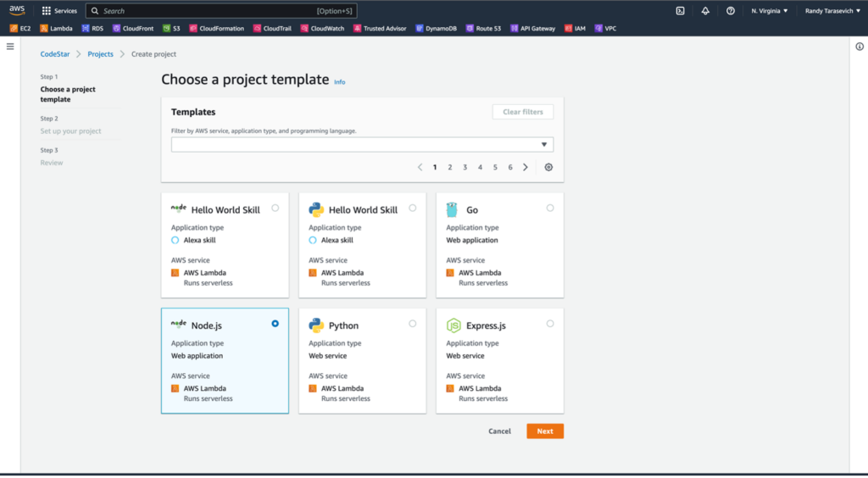Screen dimensions: 868x478
Task: Toggle the left hamburger navigation menu
Action: (x=10, y=47)
